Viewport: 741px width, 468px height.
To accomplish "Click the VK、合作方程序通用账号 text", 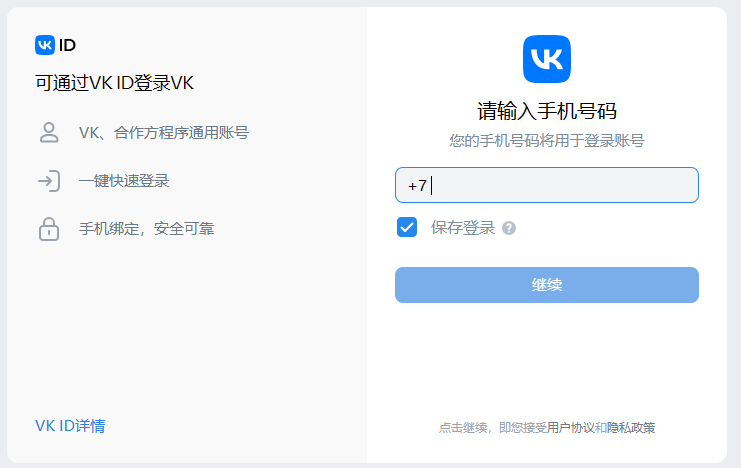I will click(x=163, y=132).
